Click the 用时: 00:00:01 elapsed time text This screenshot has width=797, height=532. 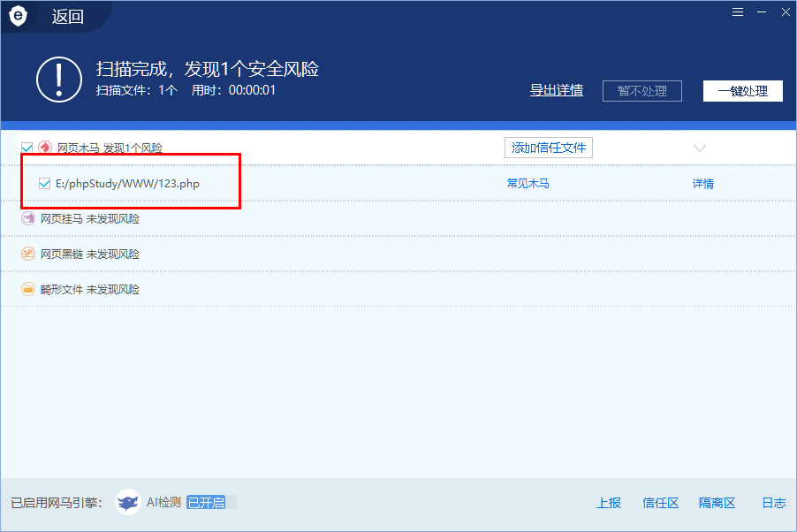(233, 90)
